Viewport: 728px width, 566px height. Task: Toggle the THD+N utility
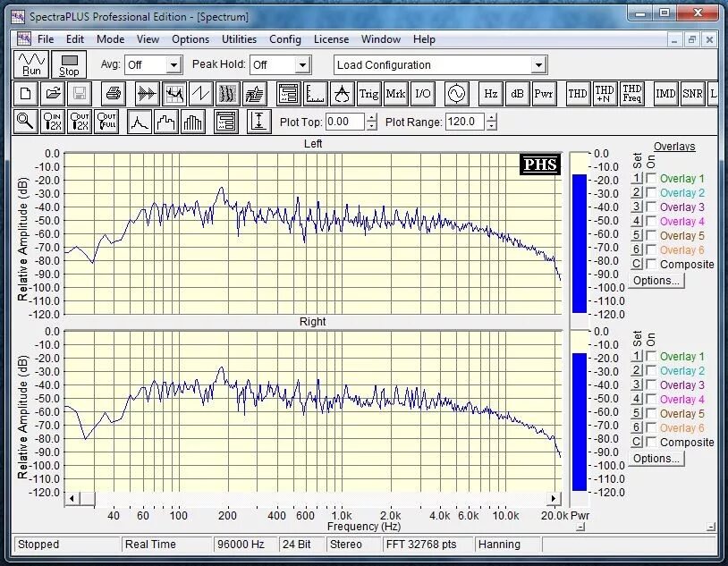[x=605, y=94]
